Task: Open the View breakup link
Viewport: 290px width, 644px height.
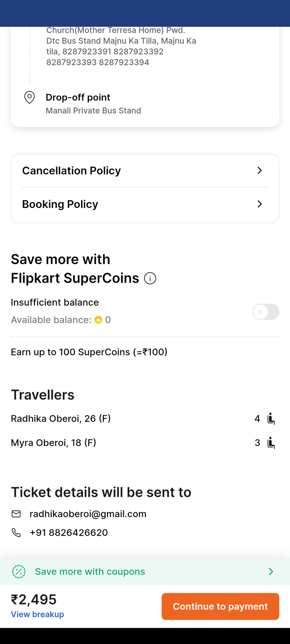Action: point(38,615)
